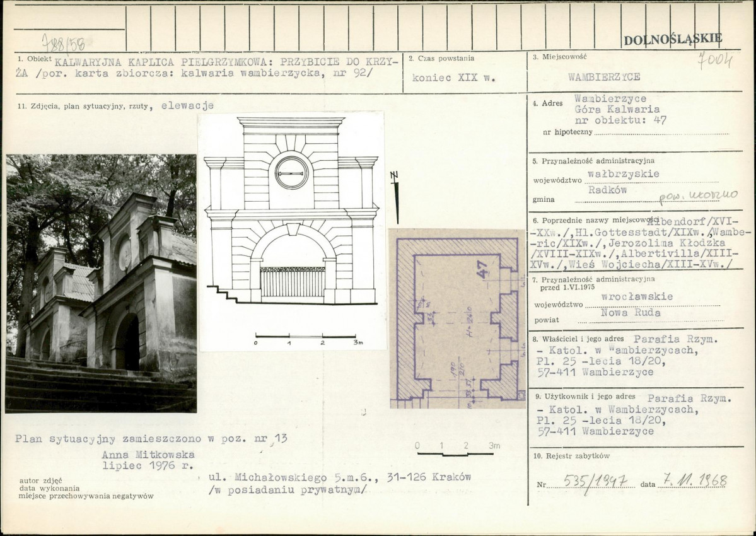Screen dimensions: 756x536
Task: Select the date text koniec XIX w.
Action: point(454,78)
